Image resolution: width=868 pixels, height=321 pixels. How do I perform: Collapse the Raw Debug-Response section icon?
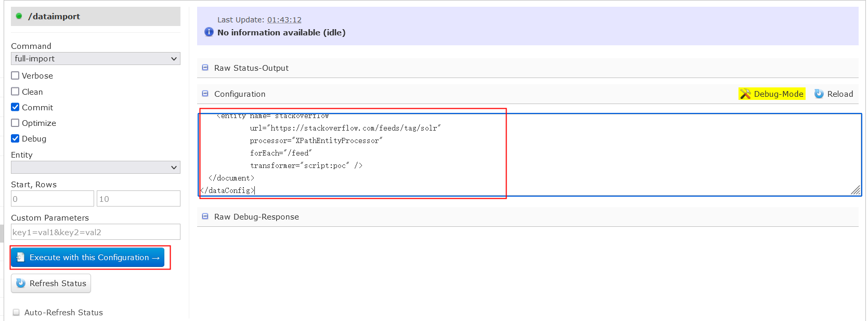click(205, 216)
